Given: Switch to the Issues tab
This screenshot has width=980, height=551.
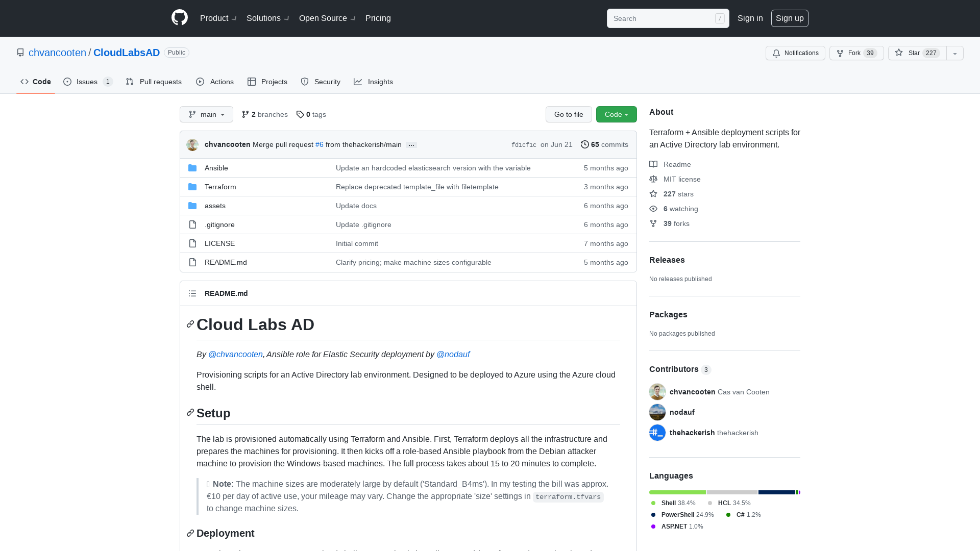Looking at the screenshot, I should click(88, 82).
